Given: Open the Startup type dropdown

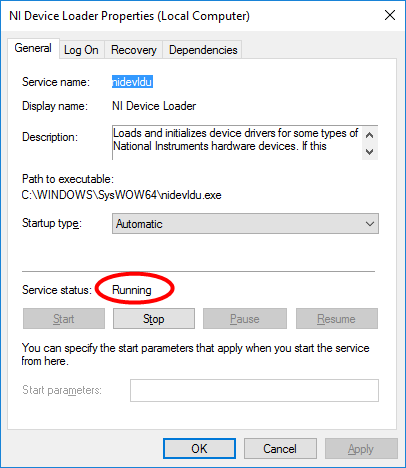Looking at the screenshot, I should 245,224.
